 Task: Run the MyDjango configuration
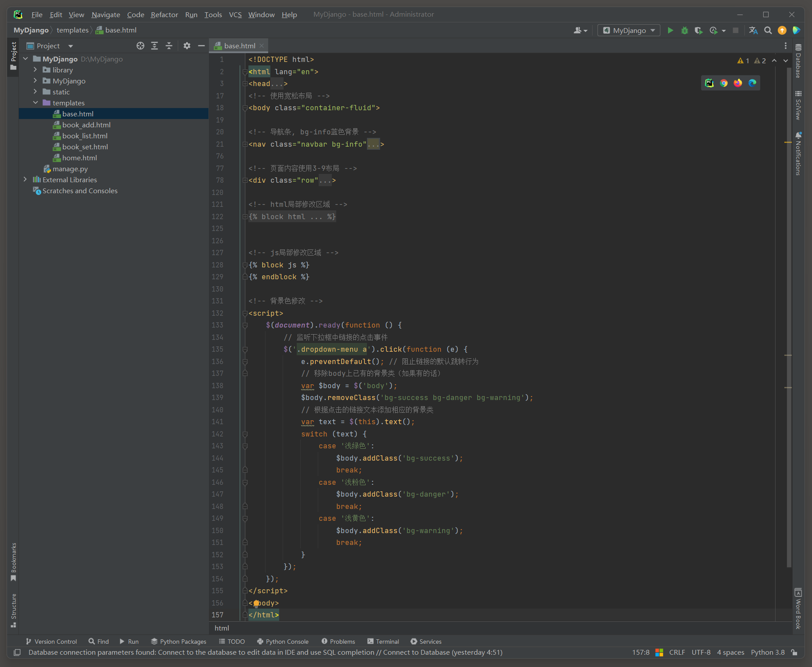[670, 30]
